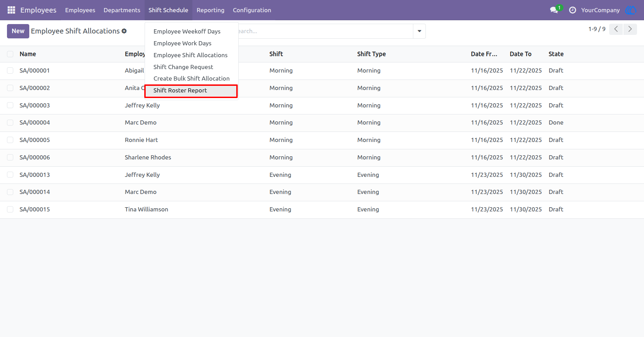This screenshot has height=337, width=644.
Task: Sort by the Name column header
Action: pyautogui.click(x=28, y=54)
